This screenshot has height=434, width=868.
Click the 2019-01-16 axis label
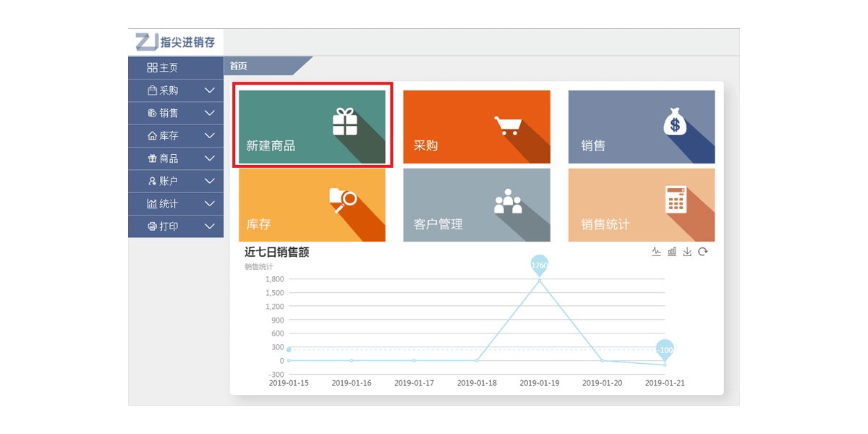[352, 383]
